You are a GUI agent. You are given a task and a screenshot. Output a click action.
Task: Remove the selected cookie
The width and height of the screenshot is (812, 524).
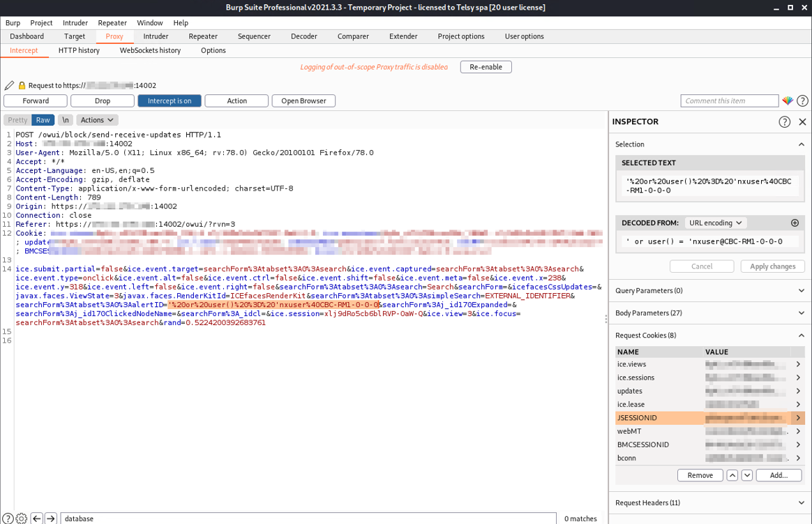pos(700,475)
